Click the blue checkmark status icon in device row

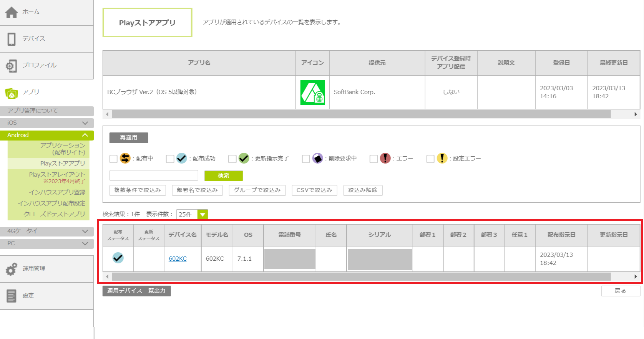click(x=118, y=258)
